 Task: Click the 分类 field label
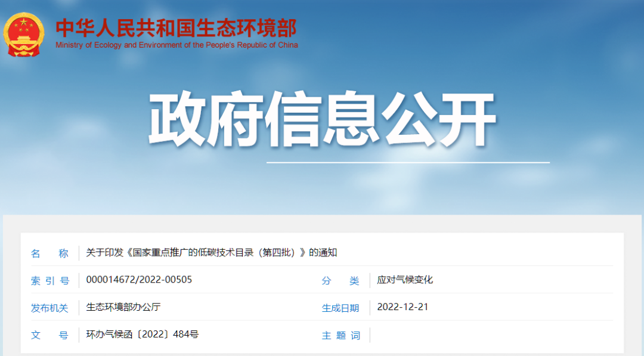tap(340, 280)
